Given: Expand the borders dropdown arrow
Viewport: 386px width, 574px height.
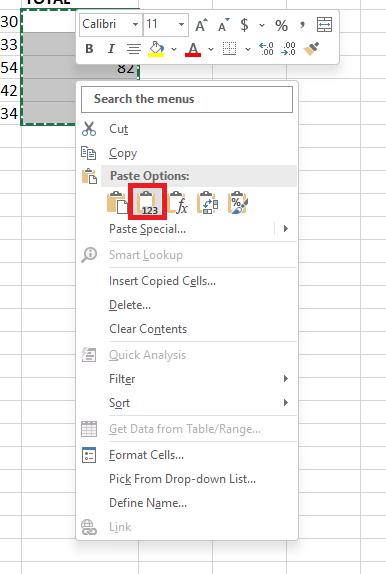Looking at the screenshot, I should pos(248,49).
